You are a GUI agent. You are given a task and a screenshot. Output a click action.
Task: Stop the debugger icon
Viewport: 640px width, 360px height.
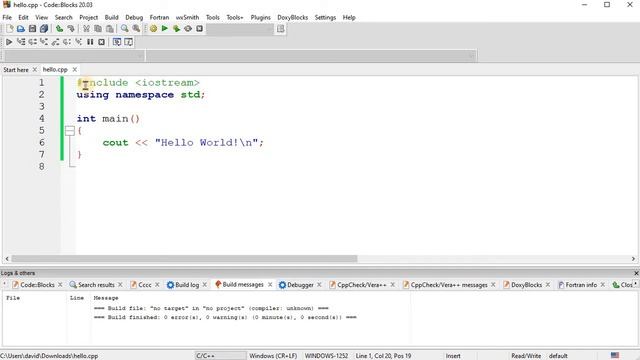[102, 42]
